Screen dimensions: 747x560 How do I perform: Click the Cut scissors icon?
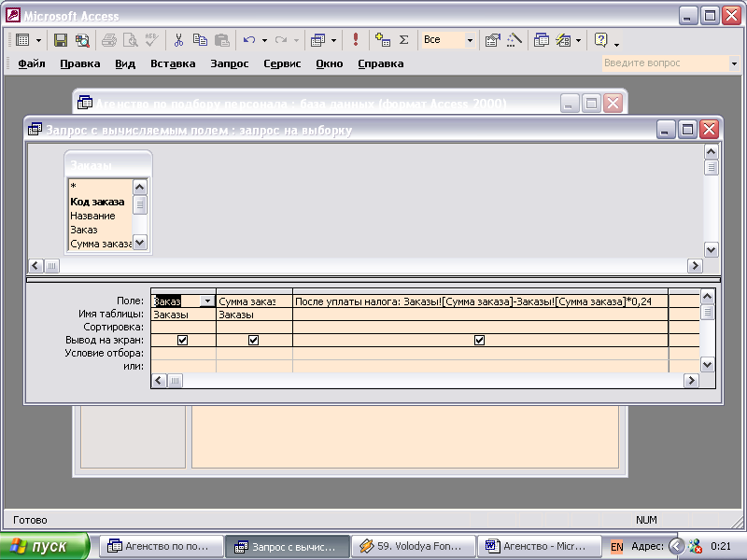tap(178, 40)
